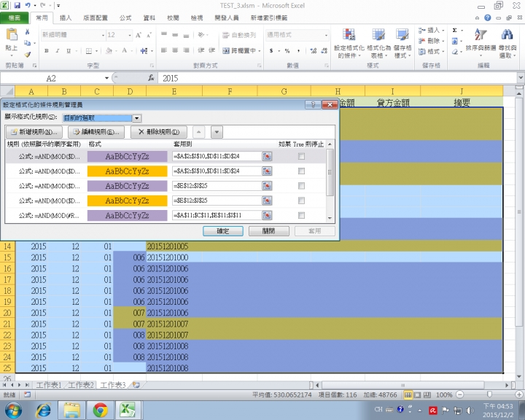The height and width of the screenshot is (420, 525).
Task: Move rule up with the up arrow
Action: click(198, 132)
